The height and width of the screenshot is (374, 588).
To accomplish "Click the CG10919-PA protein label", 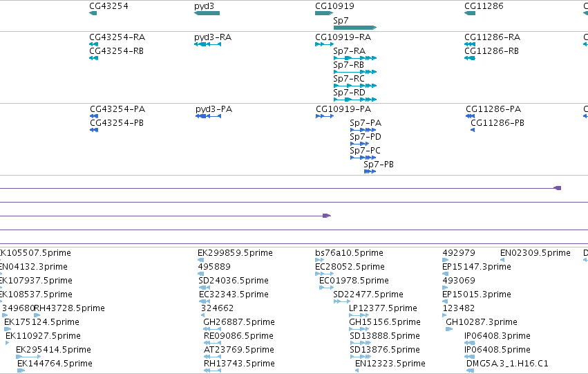I will pyautogui.click(x=343, y=109).
